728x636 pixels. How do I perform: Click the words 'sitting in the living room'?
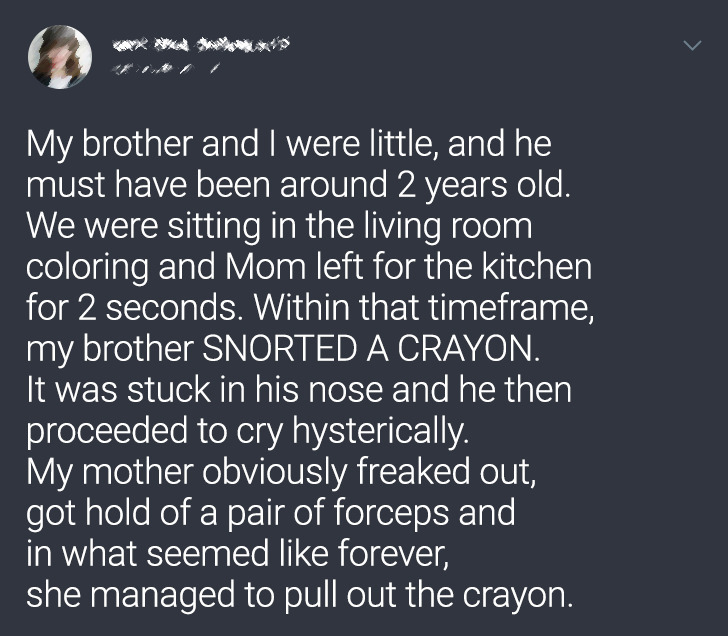pos(349,226)
